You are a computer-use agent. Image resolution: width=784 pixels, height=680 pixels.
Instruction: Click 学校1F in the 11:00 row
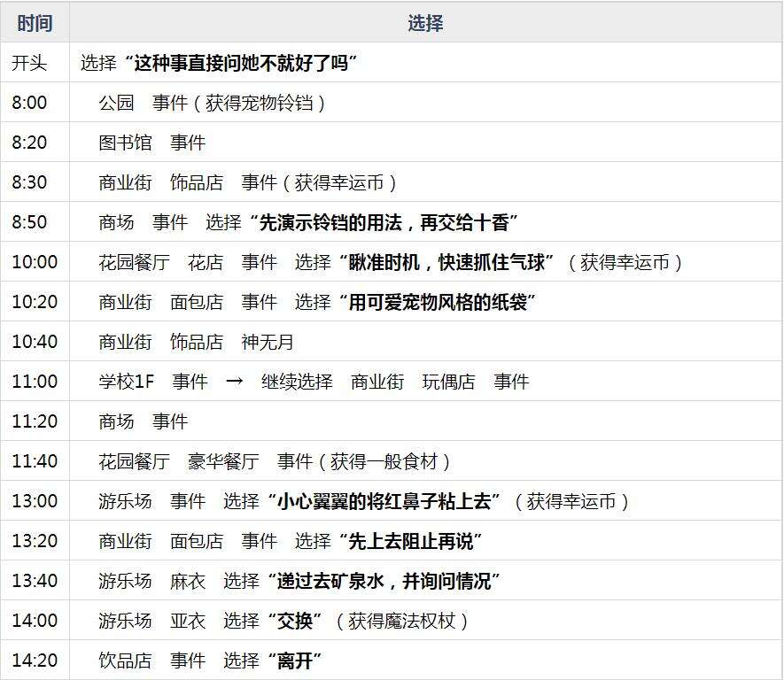pyautogui.click(x=127, y=382)
